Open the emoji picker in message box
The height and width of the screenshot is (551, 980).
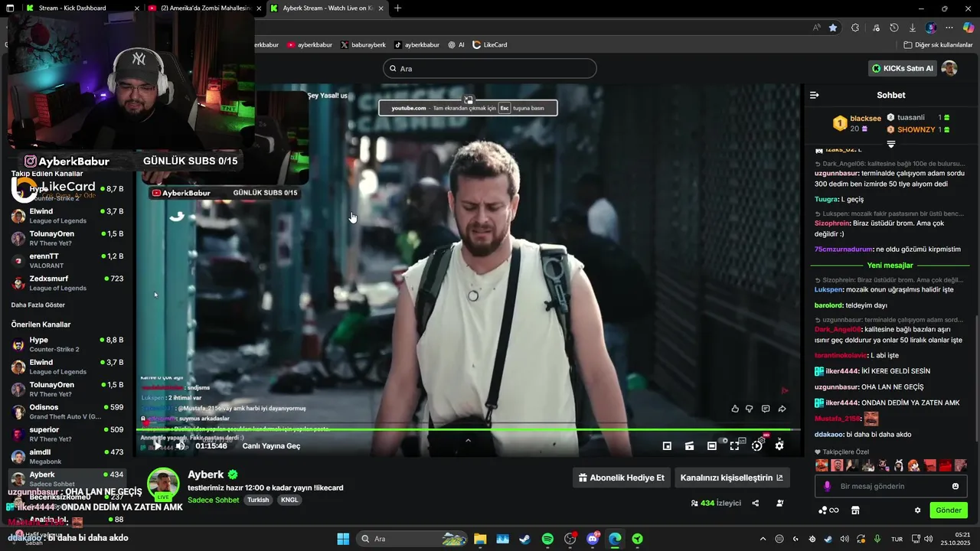[x=955, y=486]
